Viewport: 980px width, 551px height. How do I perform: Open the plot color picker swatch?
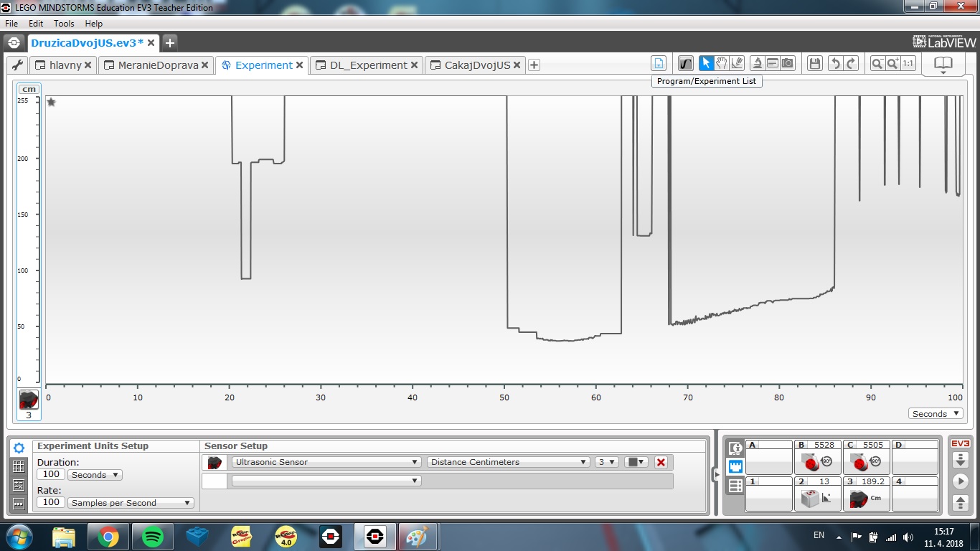pos(636,462)
